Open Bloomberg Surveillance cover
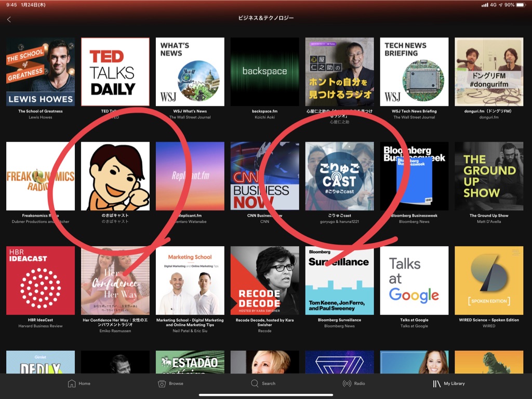Screen dimensions: 532x399 [x=340, y=281]
